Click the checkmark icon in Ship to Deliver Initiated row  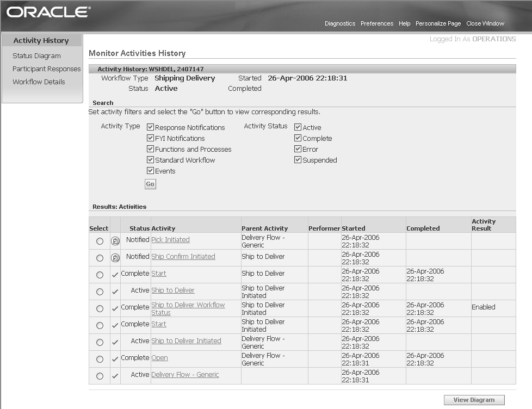click(115, 342)
